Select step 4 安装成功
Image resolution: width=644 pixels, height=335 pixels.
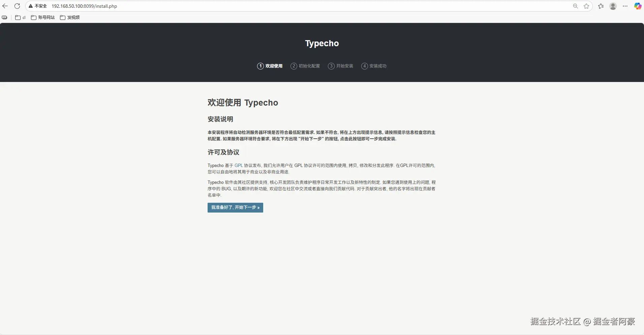pyautogui.click(x=374, y=66)
